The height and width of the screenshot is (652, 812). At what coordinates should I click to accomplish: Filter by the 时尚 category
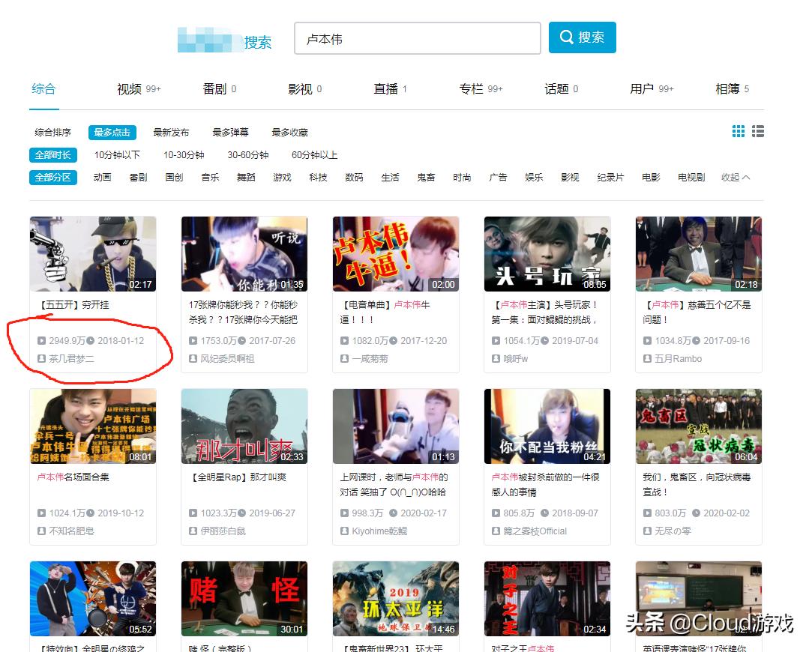[x=462, y=178]
